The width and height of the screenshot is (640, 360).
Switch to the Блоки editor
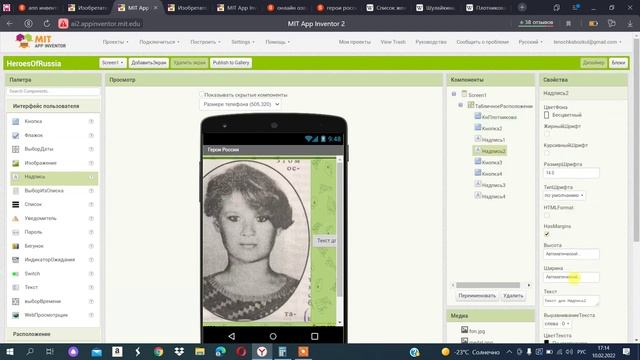618,63
